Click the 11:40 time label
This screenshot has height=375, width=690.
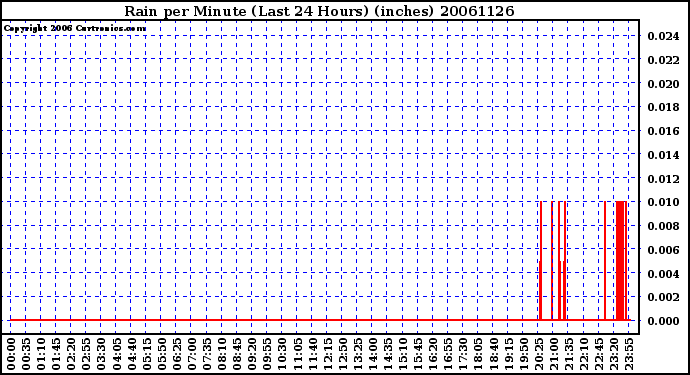[x=312, y=354]
